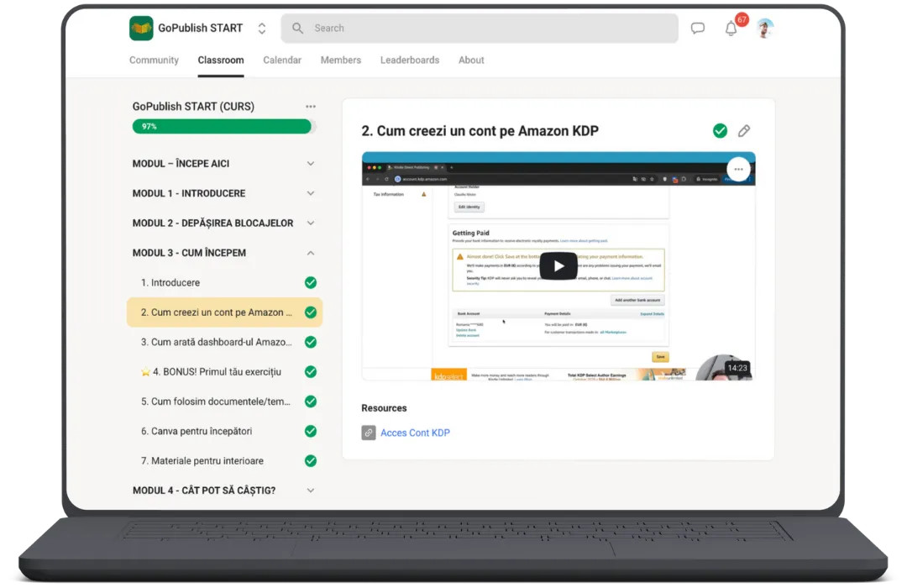Click the lesson title Cum creezi un cont
The height and width of the screenshot is (588, 907).
coord(480,131)
